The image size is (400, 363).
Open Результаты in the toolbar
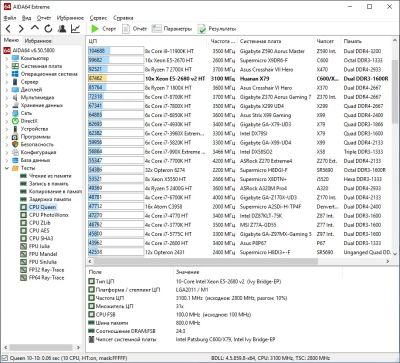tap(217, 29)
